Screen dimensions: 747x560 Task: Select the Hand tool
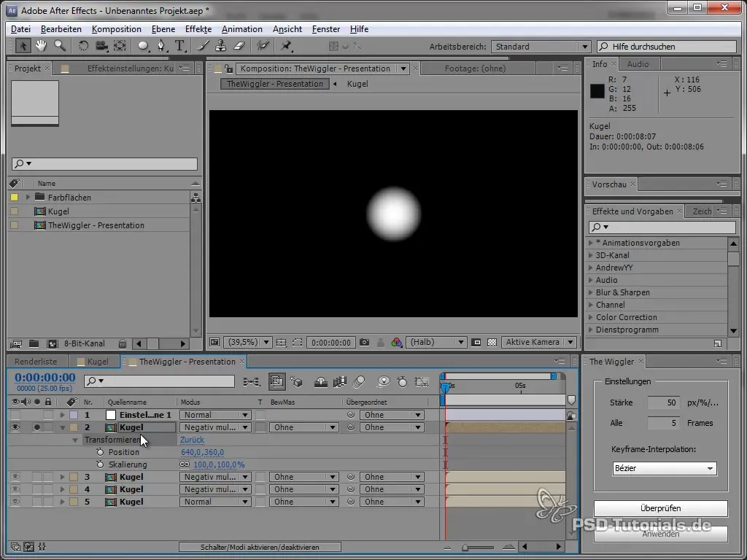coord(41,46)
